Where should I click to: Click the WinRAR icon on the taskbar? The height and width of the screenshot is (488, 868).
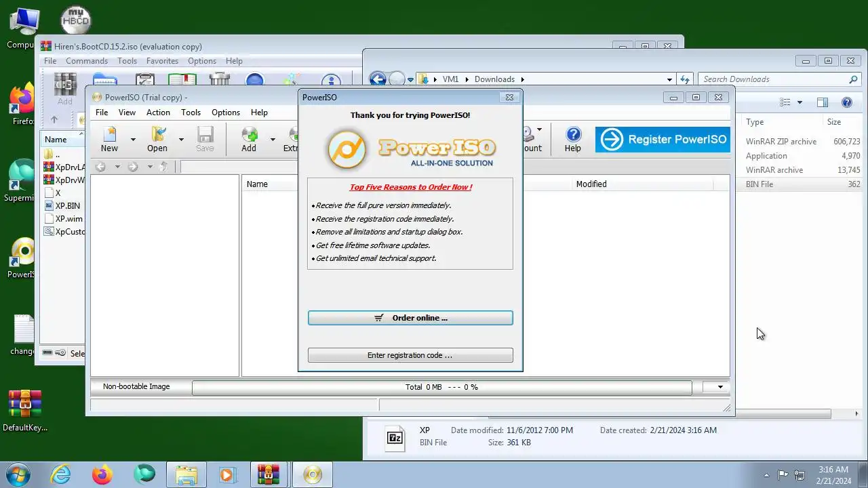pyautogui.click(x=269, y=474)
